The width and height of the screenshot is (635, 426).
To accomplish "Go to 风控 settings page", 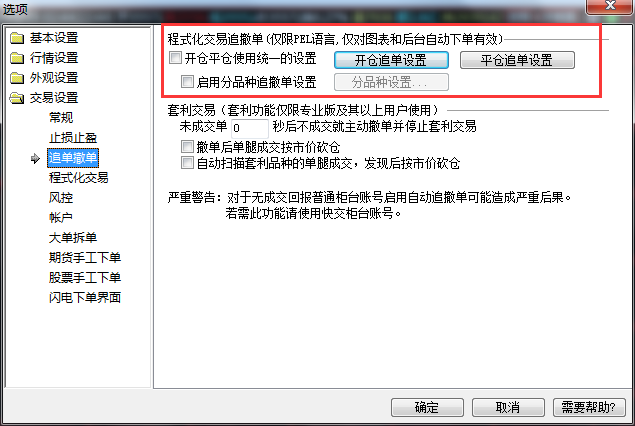I will click(61, 198).
